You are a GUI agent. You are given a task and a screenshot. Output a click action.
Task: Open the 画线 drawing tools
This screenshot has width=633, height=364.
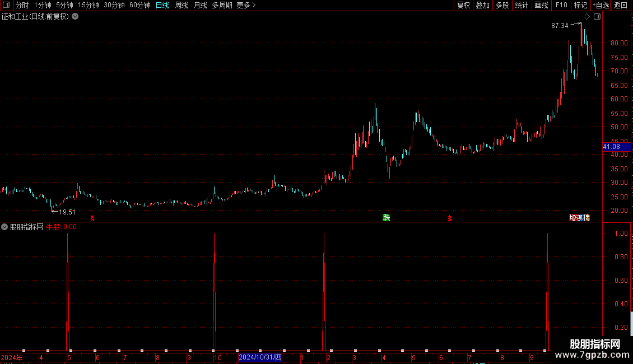(x=541, y=5)
